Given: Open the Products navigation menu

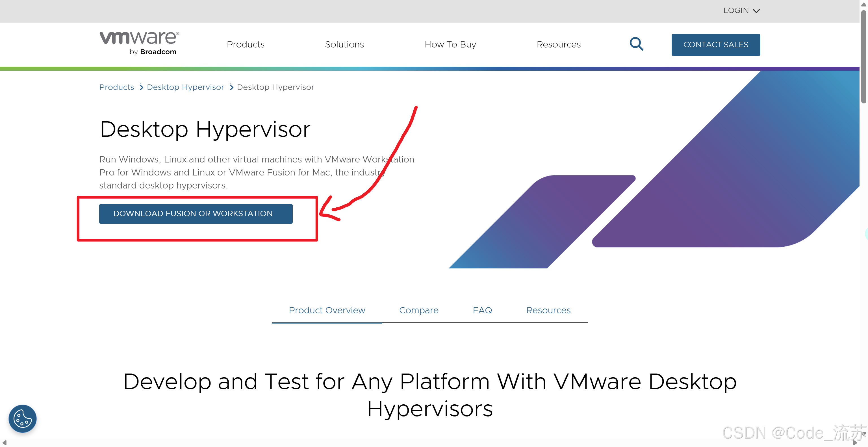Looking at the screenshot, I should (x=245, y=44).
